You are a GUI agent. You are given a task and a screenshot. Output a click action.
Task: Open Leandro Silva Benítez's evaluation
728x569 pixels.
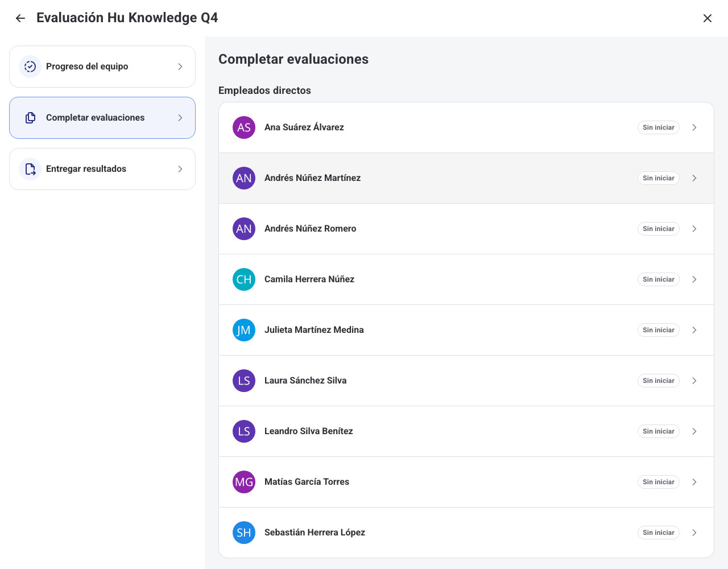click(466, 431)
